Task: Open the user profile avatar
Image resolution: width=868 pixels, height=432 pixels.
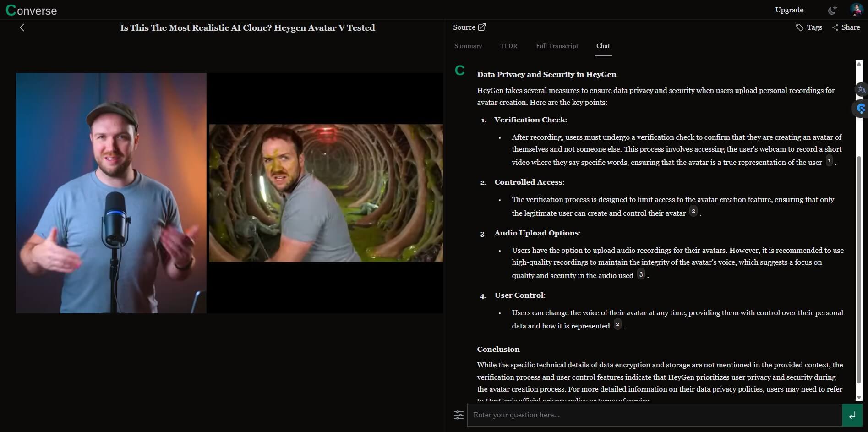Action: point(856,10)
